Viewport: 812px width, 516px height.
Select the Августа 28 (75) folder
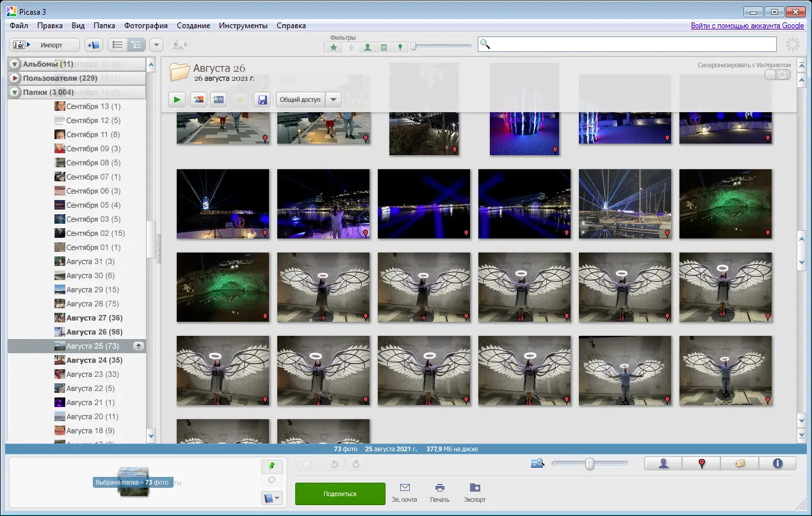pyautogui.click(x=92, y=304)
